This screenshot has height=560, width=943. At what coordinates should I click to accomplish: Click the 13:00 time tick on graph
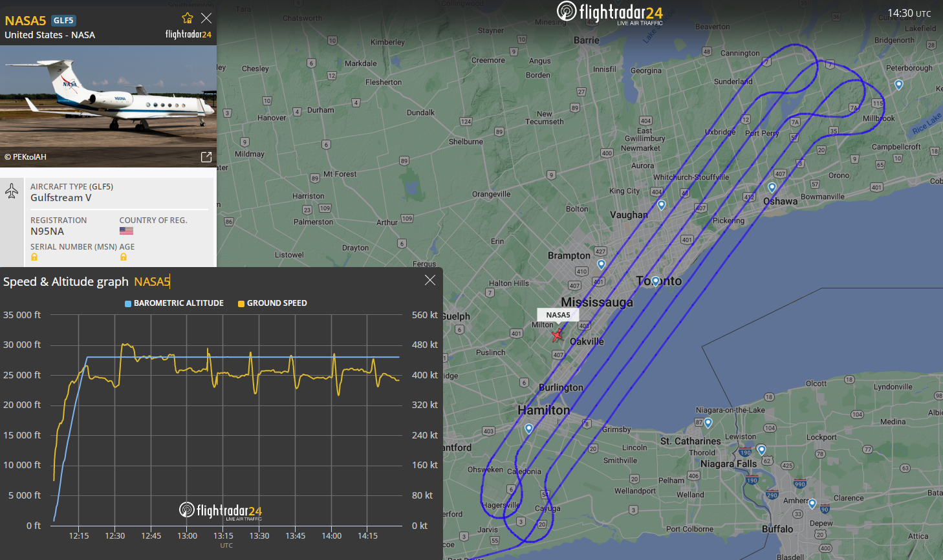(x=187, y=535)
